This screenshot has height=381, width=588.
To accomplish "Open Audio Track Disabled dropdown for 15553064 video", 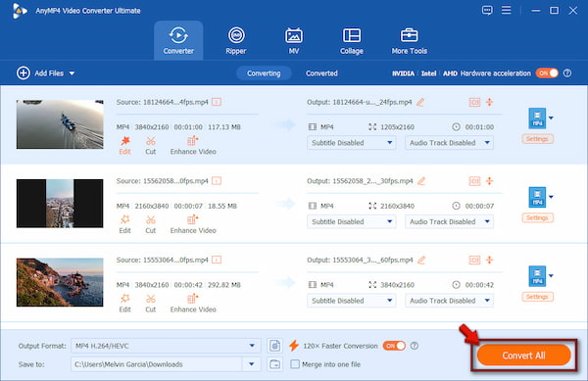I will pos(449,301).
